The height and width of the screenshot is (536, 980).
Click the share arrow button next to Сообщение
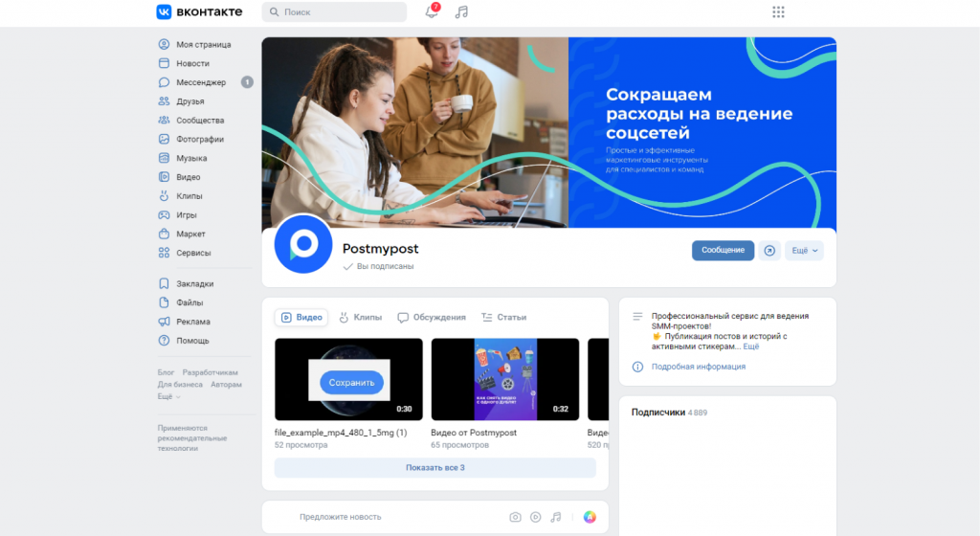click(769, 250)
